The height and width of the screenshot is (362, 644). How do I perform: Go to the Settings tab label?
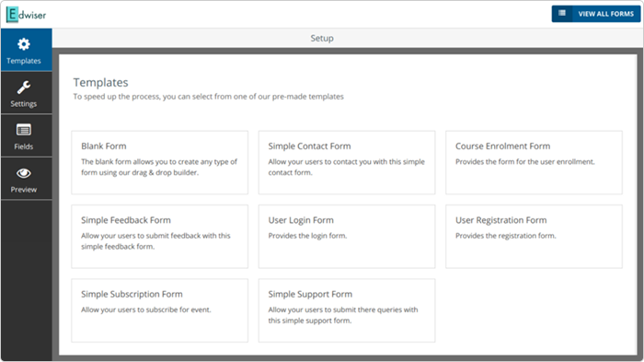[x=24, y=104]
